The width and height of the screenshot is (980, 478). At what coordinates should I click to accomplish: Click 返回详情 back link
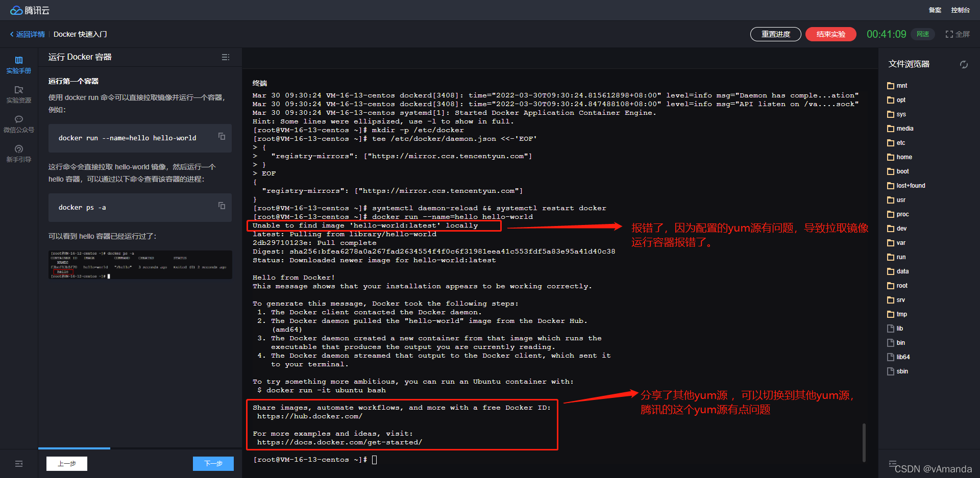coord(27,34)
